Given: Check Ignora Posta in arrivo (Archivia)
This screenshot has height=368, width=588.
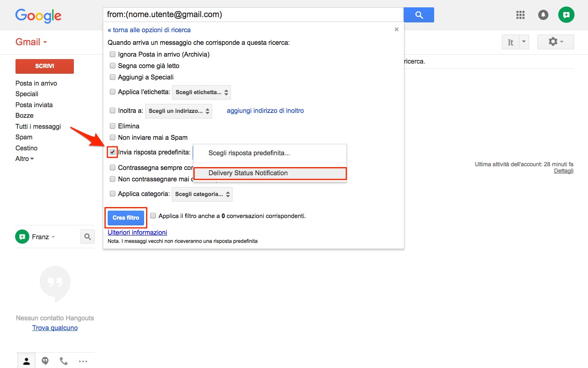Looking at the screenshot, I should click(x=113, y=54).
